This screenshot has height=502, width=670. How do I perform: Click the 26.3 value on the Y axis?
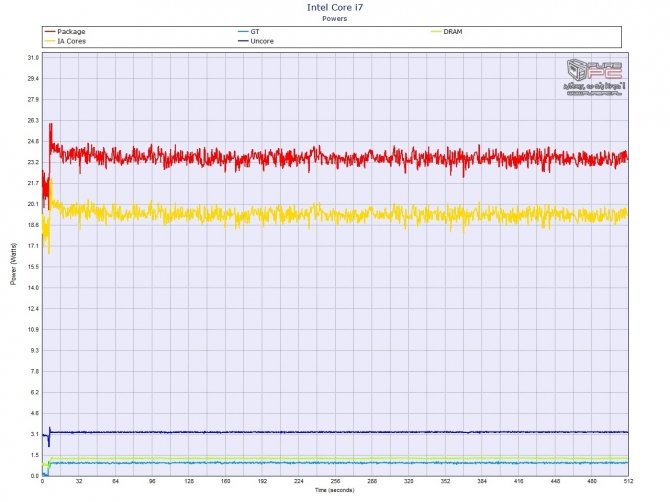point(33,120)
